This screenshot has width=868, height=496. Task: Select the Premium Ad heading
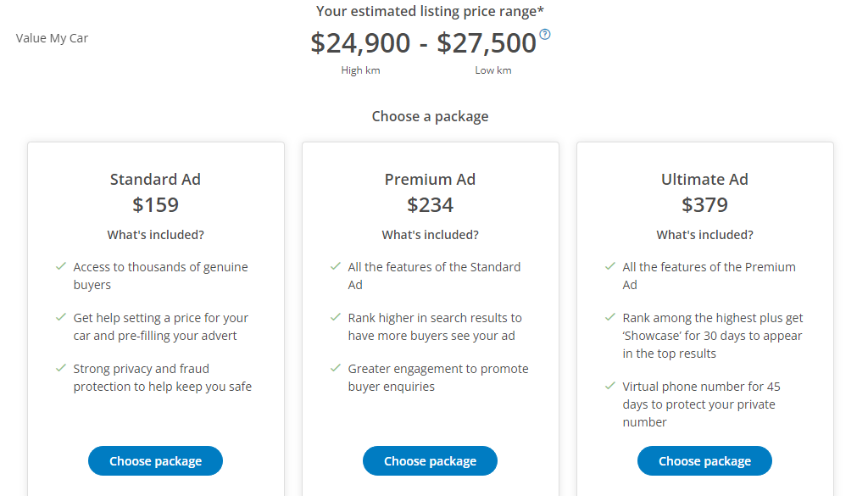(430, 179)
